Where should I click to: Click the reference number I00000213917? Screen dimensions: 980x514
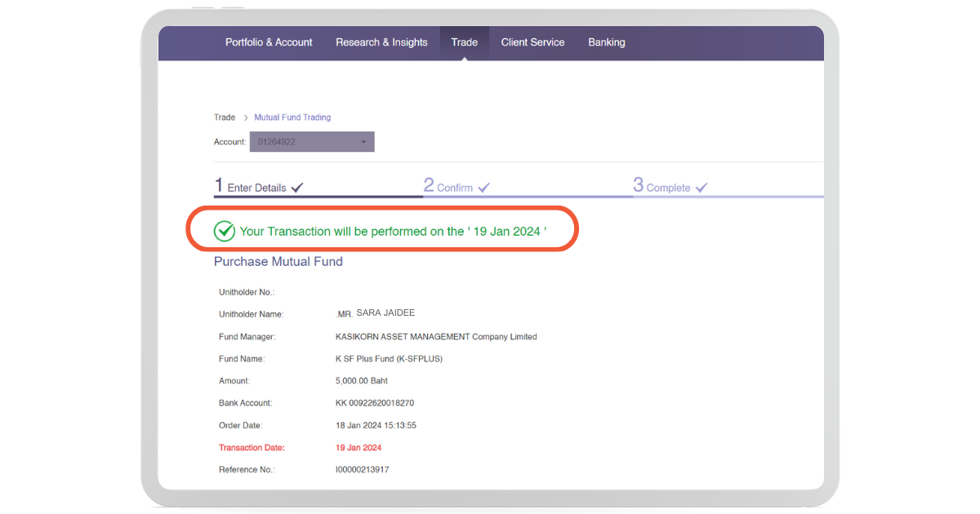pos(362,470)
